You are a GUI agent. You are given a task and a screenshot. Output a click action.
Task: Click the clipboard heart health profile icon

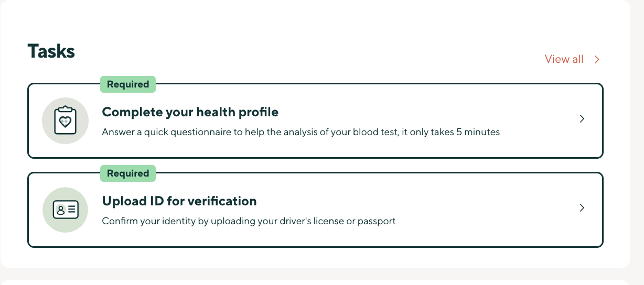(x=66, y=120)
